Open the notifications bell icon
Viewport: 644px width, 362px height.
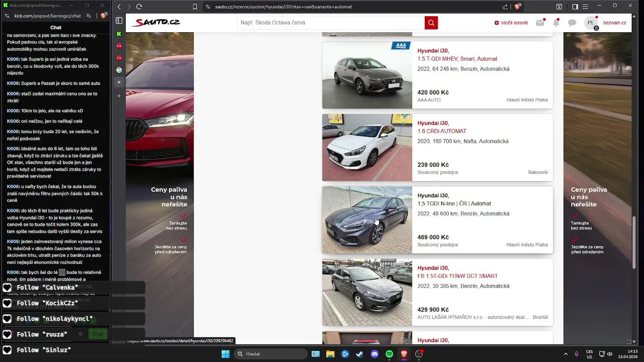556,23
